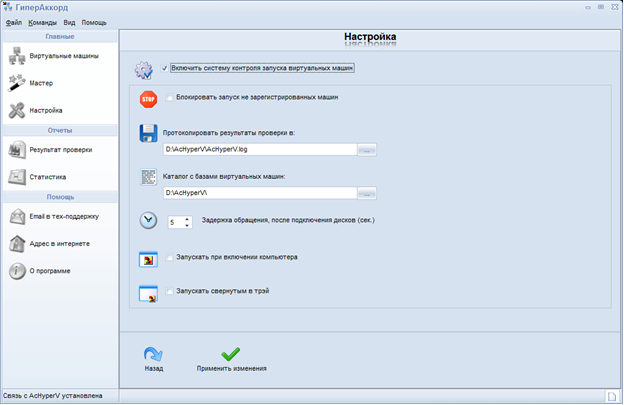Click Применить изменения text label

232,369
